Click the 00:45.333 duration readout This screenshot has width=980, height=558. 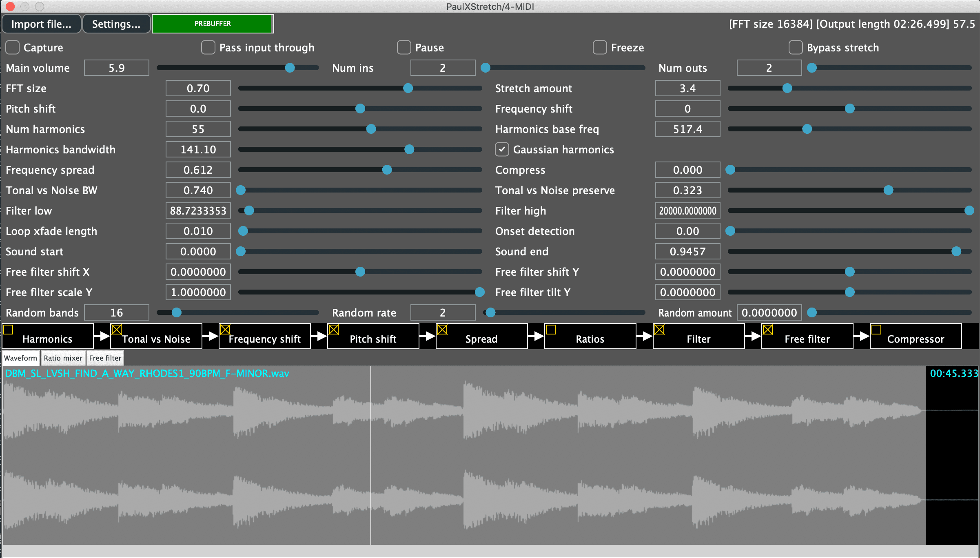pos(954,373)
